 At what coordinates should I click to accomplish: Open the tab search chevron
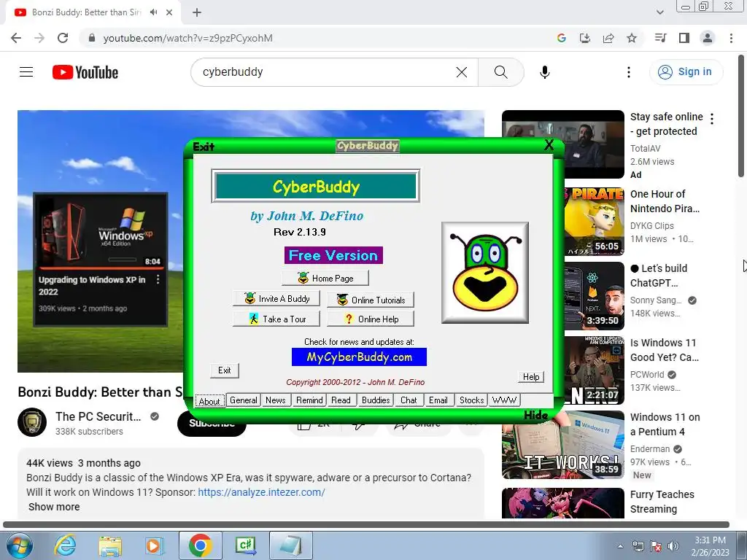tap(659, 12)
